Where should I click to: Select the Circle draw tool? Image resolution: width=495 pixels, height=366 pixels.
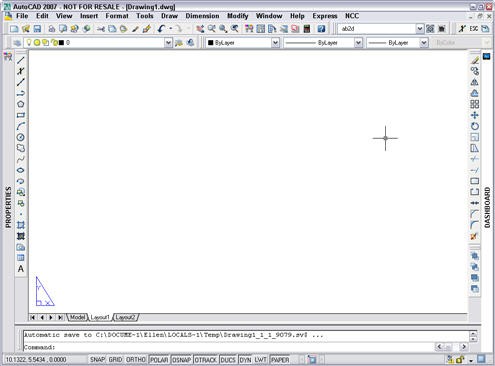(x=21, y=137)
